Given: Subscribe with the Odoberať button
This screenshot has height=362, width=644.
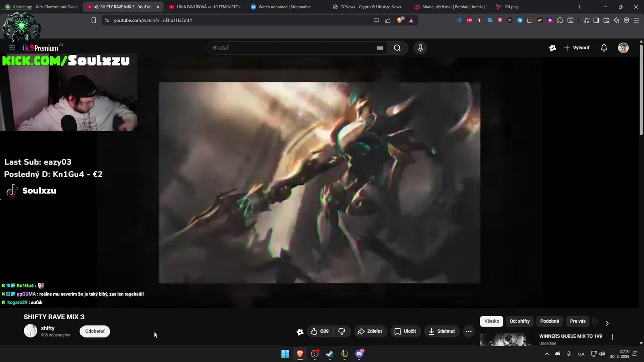Looking at the screenshot, I should tap(95, 331).
